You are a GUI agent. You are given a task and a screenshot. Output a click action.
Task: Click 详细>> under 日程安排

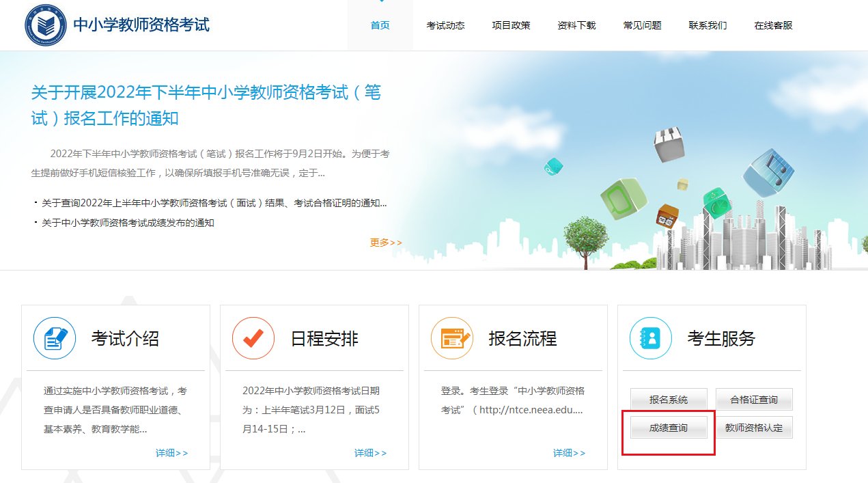[x=370, y=453]
